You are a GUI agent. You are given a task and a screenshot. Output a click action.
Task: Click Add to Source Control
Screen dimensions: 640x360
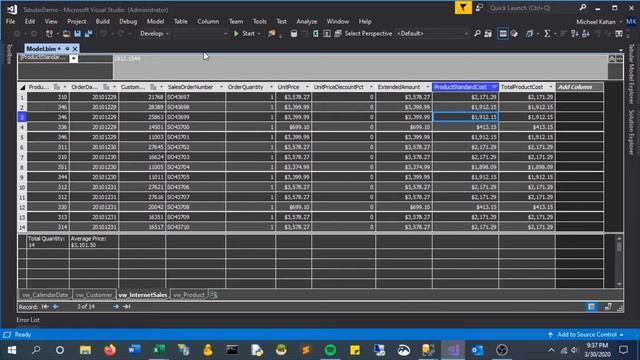[587, 334]
